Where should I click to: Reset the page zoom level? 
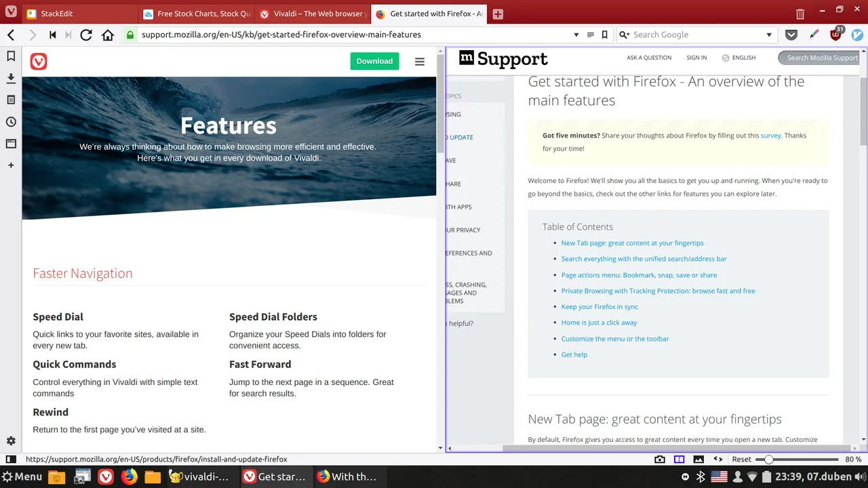click(741, 459)
